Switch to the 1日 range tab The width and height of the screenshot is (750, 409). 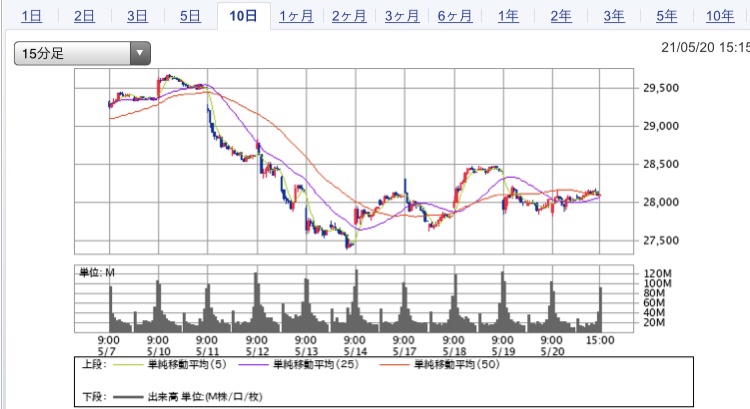point(32,16)
